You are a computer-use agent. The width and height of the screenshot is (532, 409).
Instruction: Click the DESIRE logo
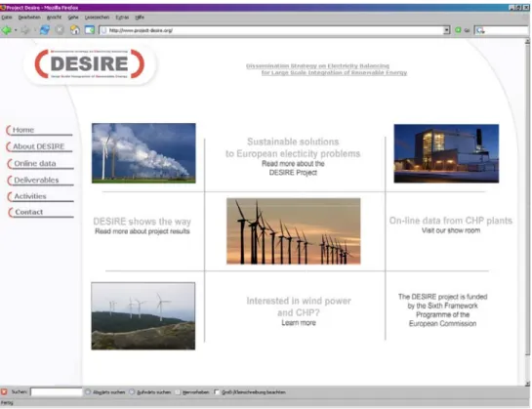pos(90,63)
